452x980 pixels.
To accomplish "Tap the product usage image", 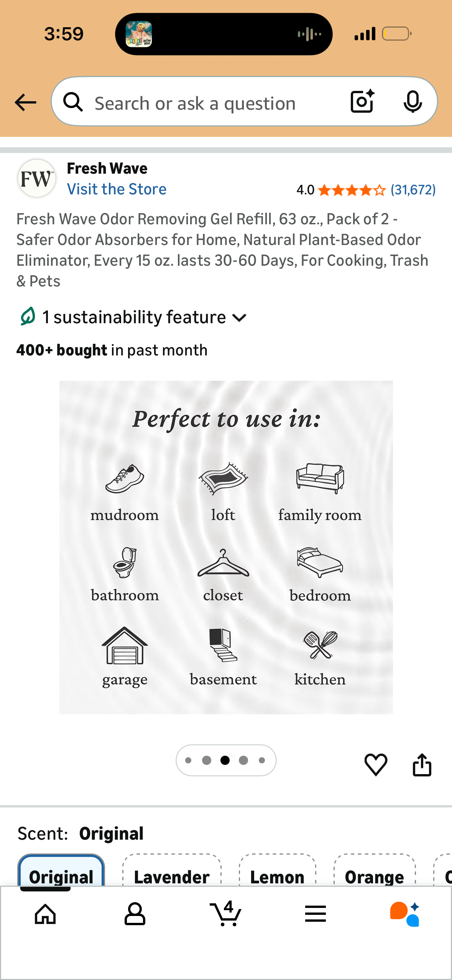I will [x=226, y=547].
